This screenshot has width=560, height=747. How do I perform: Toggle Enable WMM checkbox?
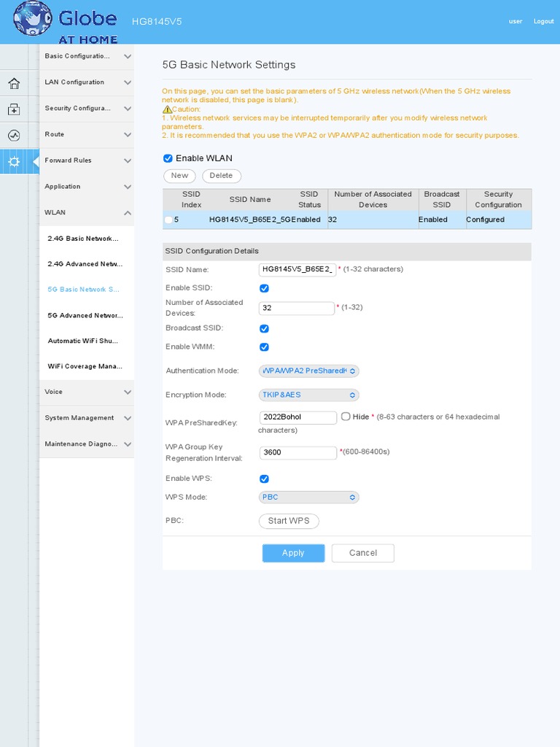click(x=264, y=347)
